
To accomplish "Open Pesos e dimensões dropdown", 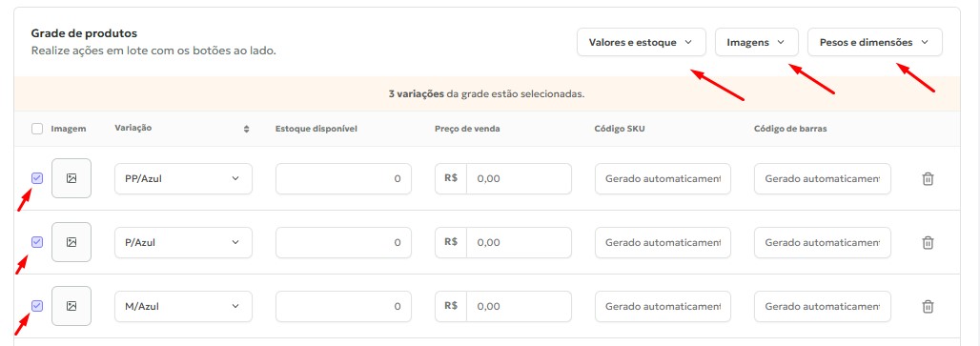I will (x=875, y=43).
